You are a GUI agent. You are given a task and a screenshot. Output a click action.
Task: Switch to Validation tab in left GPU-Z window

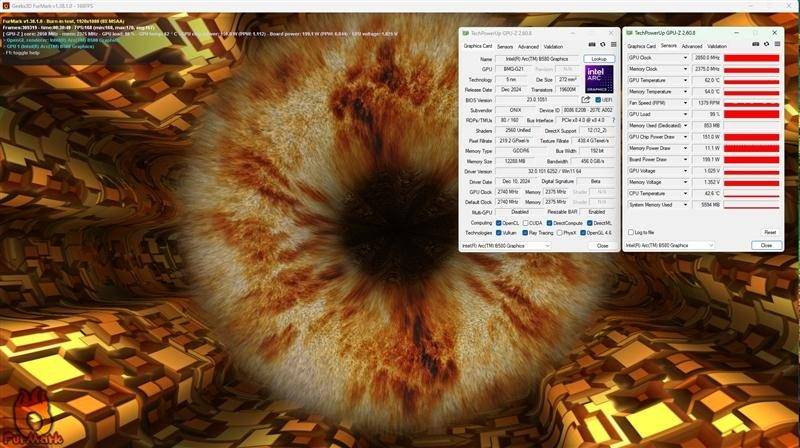[553, 46]
